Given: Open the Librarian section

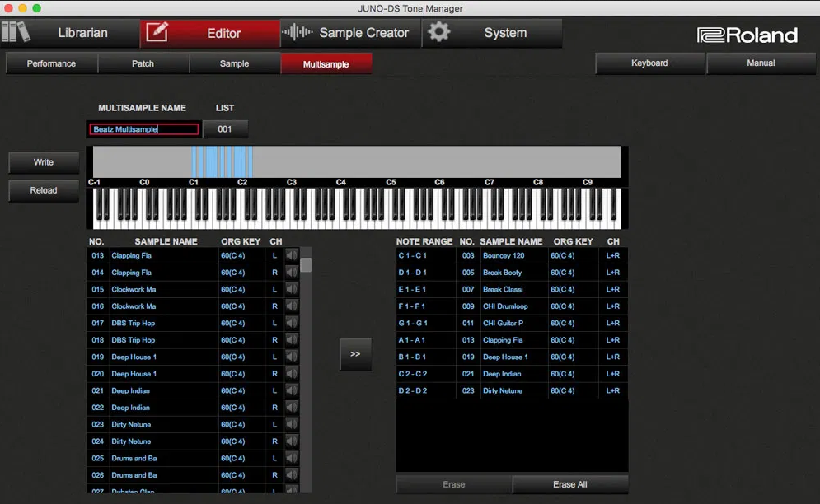Looking at the screenshot, I should click(x=69, y=33).
